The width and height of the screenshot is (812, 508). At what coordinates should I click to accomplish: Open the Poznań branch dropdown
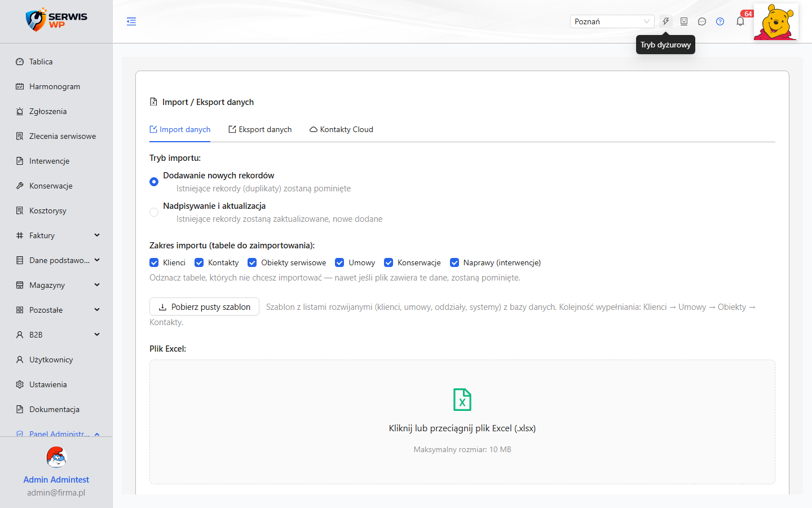(x=612, y=21)
